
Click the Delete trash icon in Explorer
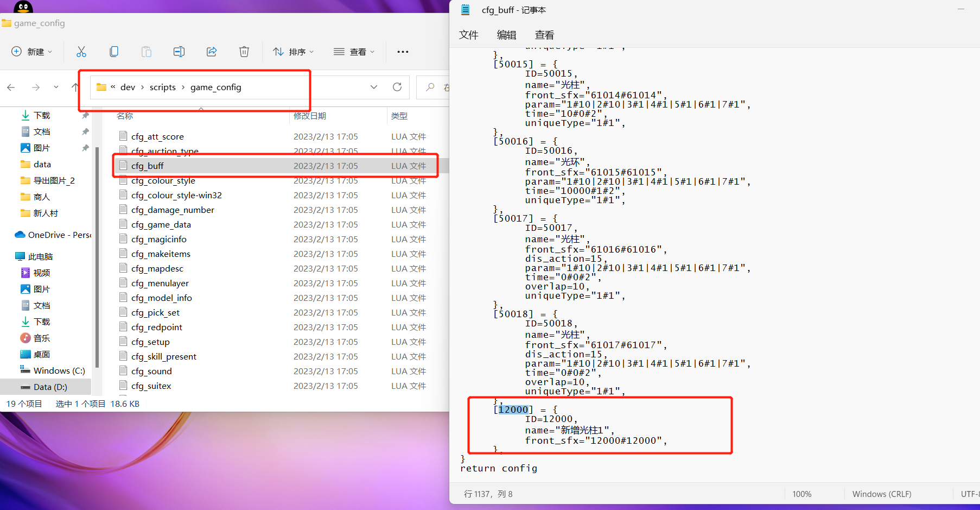click(244, 52)
